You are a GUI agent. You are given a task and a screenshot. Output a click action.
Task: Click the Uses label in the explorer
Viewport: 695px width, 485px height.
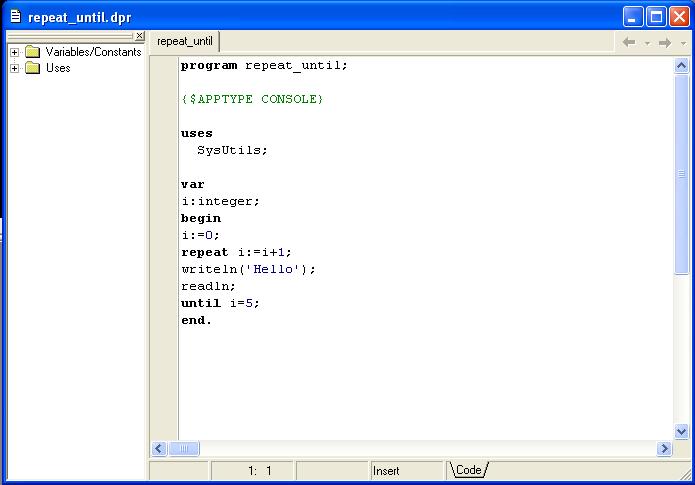[58, 68]
